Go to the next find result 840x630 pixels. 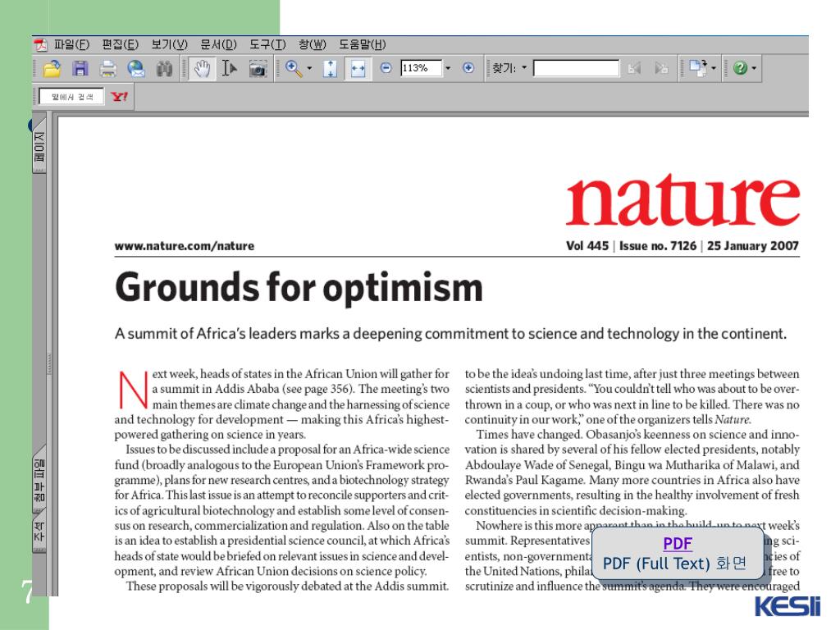click(661, 68)
